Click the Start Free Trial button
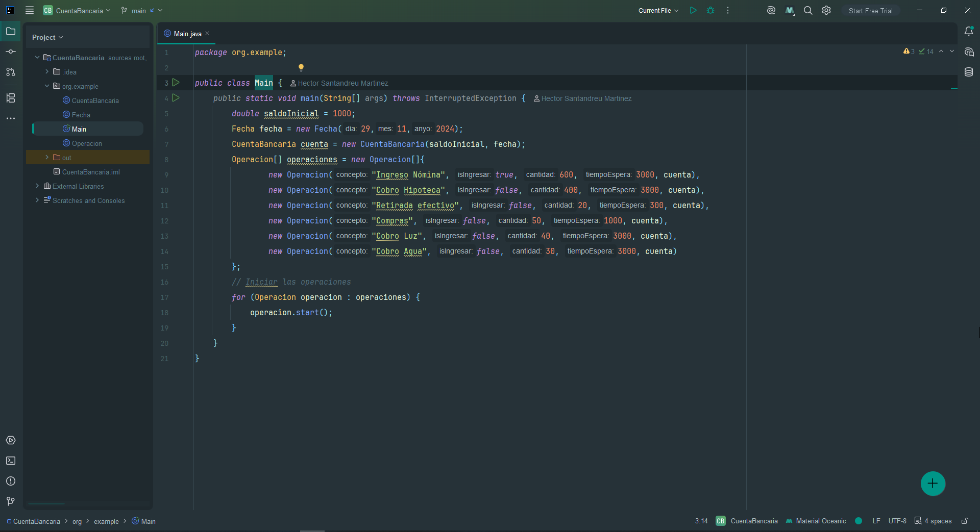This screenshot has height=532, width=980. click(870, 11)
